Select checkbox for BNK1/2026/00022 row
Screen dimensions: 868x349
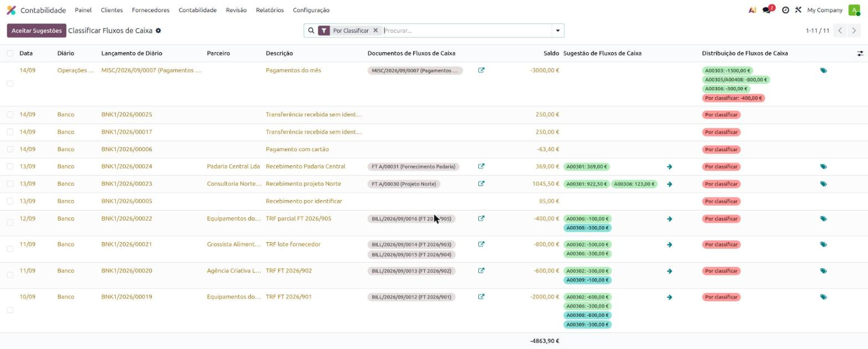click(x=10, y=223)
